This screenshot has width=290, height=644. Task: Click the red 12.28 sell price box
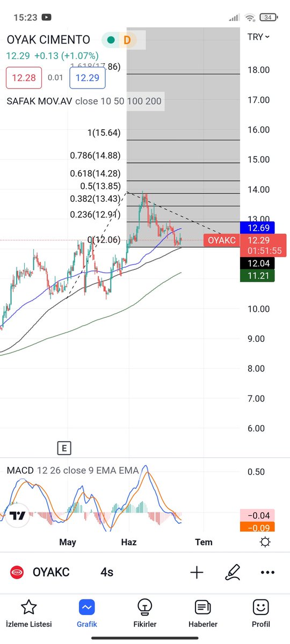click(24, 78)
